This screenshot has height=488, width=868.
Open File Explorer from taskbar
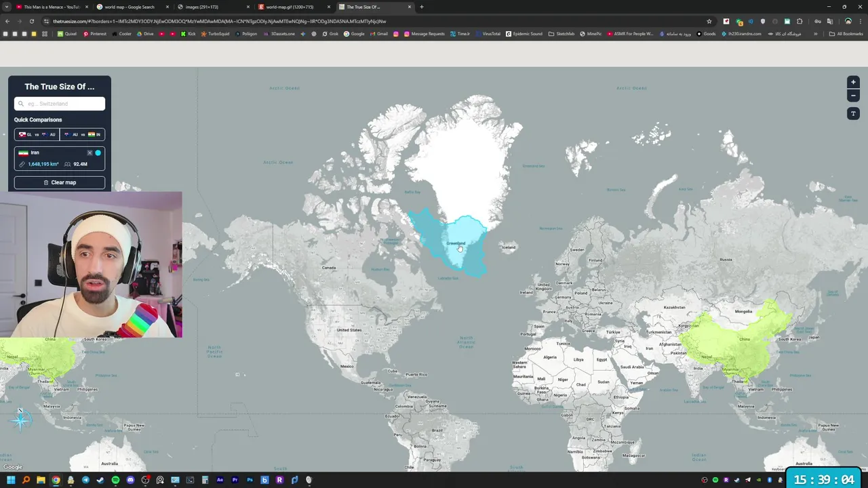[x=41, y=480]
